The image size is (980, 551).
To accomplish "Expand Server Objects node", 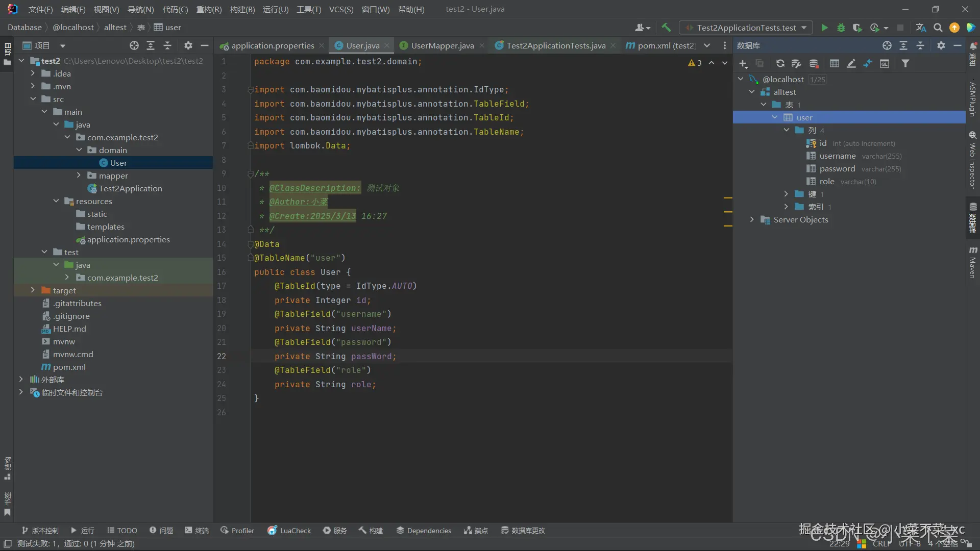I will (x=752, y=220).
